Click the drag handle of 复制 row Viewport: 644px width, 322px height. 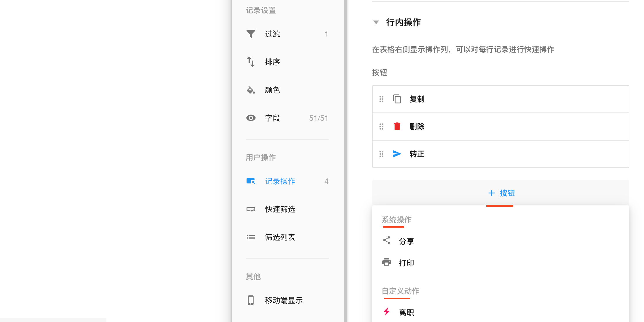(381, 99)
